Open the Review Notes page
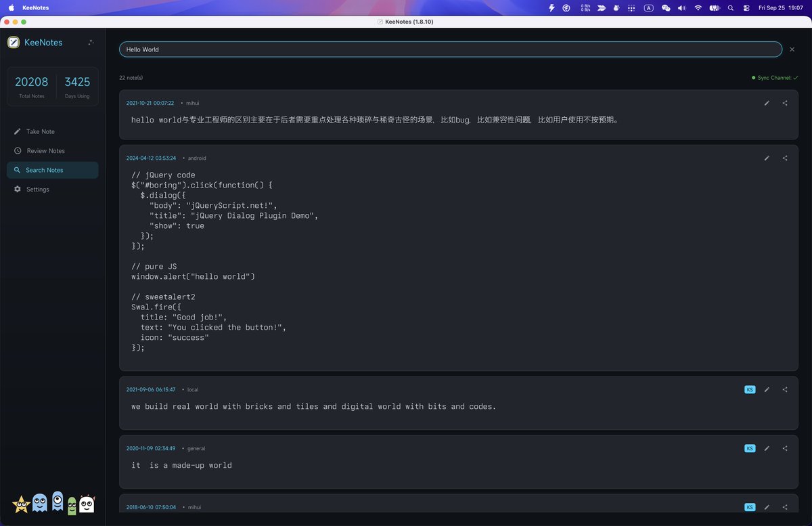 click(x=52, y=150)
